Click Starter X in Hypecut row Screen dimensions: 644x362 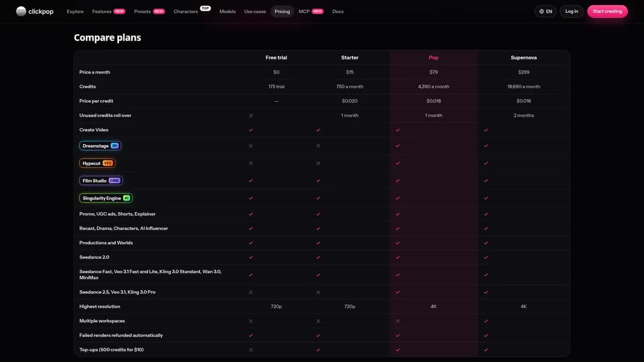pyautogui.click(x=318, y=163)
